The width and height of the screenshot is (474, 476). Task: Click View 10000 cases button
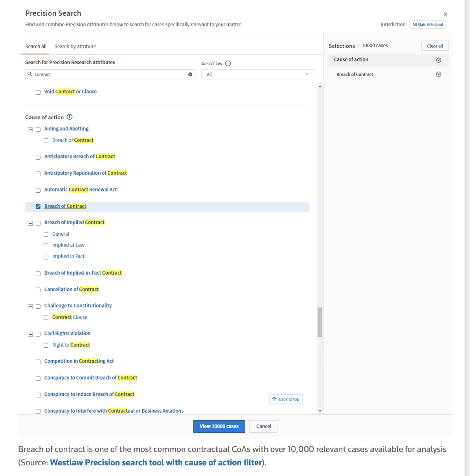(219, 426)
